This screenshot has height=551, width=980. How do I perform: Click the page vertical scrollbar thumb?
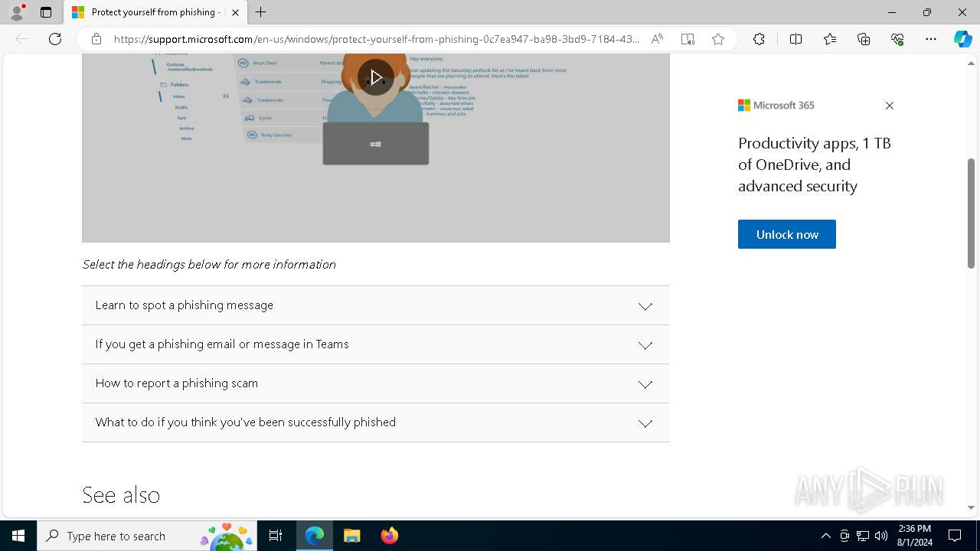(x=971, y=213)
